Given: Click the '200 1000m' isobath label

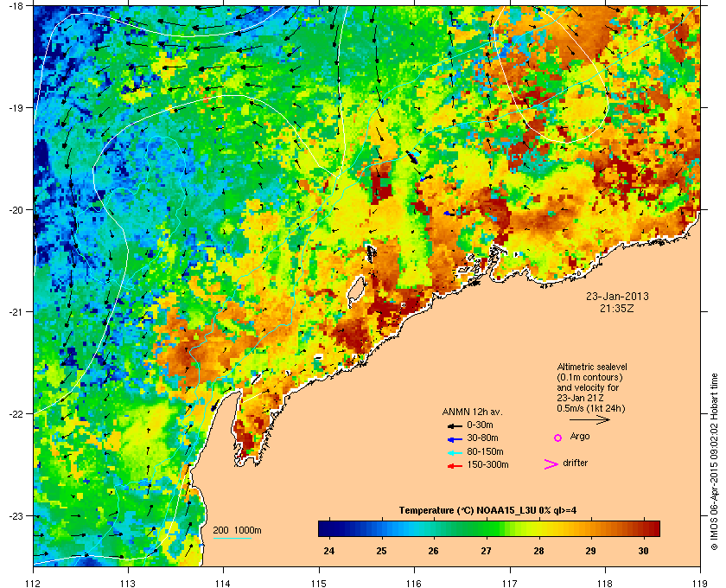Looking at the screenshot, I should (x=237, y=531).
